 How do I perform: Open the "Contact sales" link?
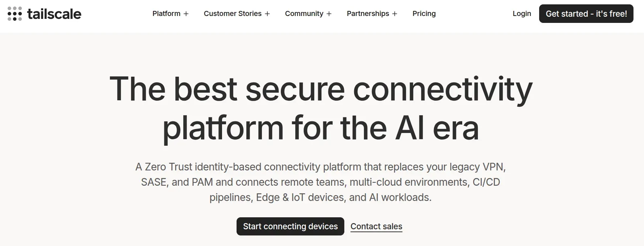pos(376,226)
